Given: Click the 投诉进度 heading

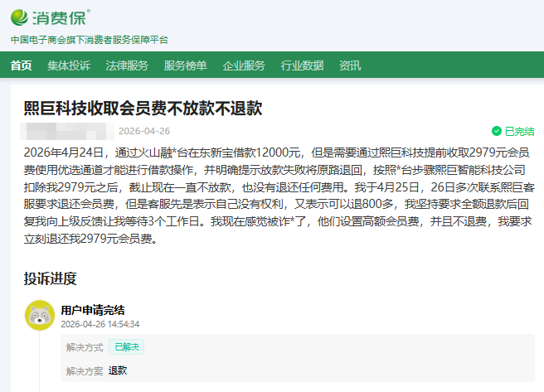Looking at the screenshot, I should click(x=50, y=278).
